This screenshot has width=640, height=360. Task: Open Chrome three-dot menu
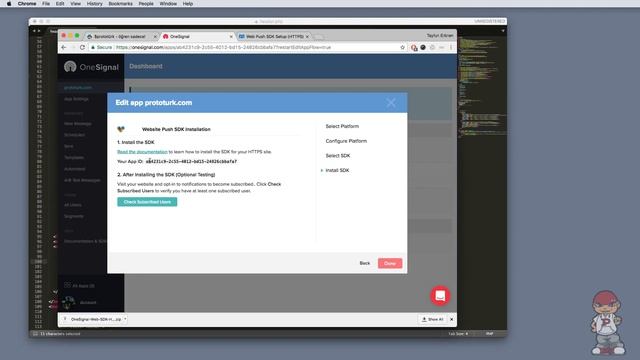coord(451,47)
